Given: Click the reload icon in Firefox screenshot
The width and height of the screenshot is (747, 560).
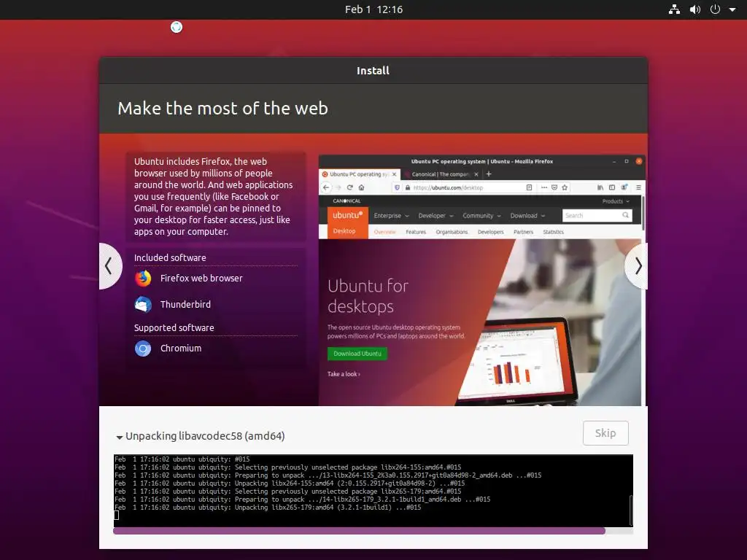Looking at the screenshot, I should click(x=349, y=187).
